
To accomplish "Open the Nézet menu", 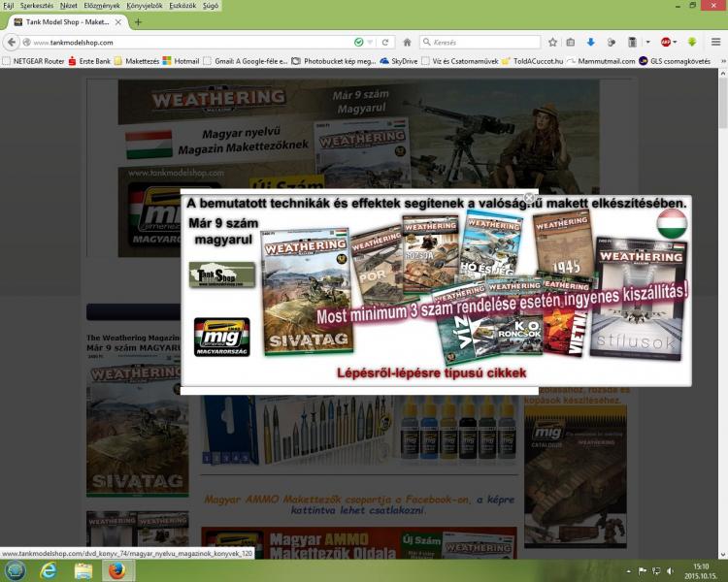I will pos(69,6).
